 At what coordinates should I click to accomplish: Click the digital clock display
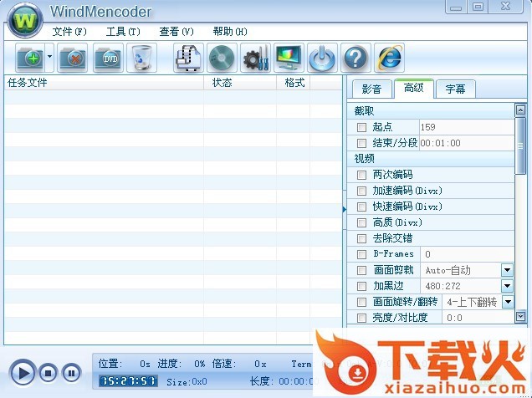[128, 380]
